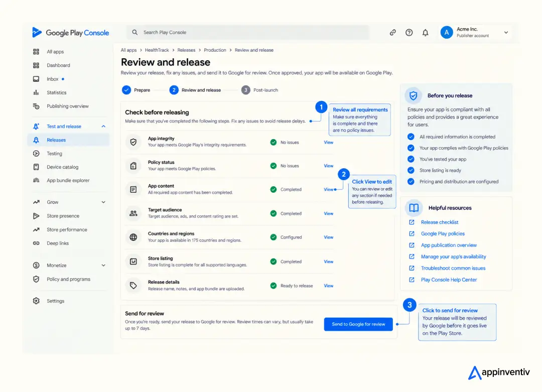Click the App integrity shield icon

[133, 142]
